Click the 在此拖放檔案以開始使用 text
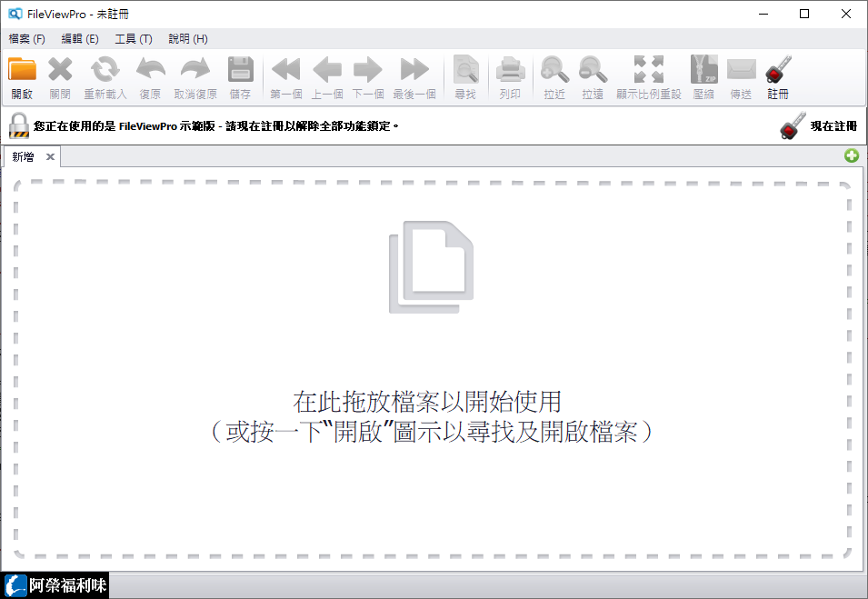The image size is (868, 599). pos(427,402)
